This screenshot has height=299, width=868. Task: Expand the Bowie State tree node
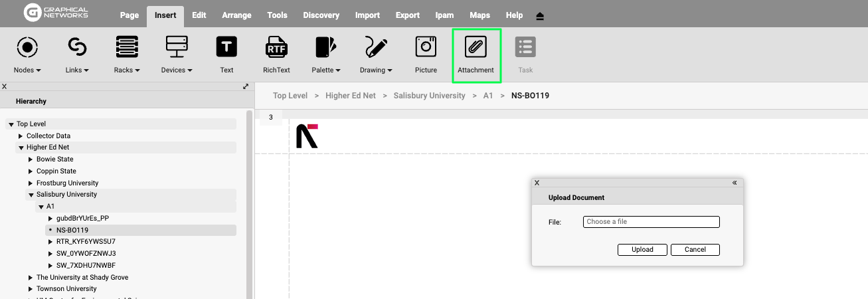31,159
